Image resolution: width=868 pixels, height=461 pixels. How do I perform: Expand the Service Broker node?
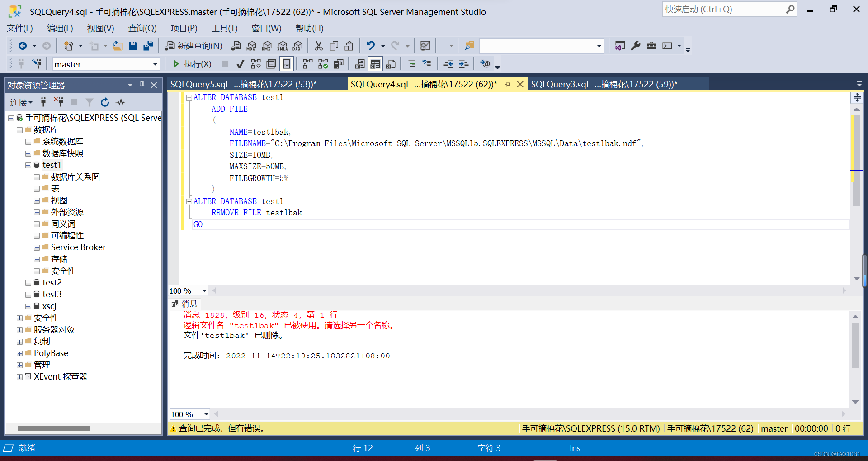click(37, 248)
